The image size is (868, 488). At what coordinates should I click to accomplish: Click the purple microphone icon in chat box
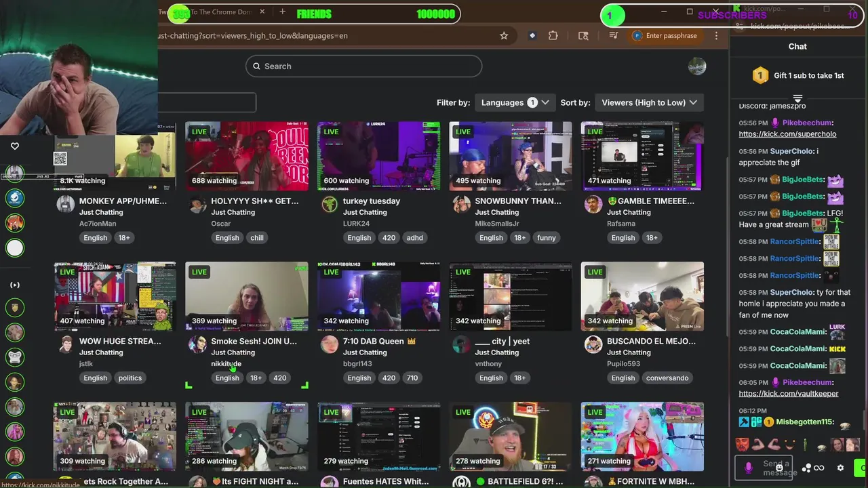749,468
